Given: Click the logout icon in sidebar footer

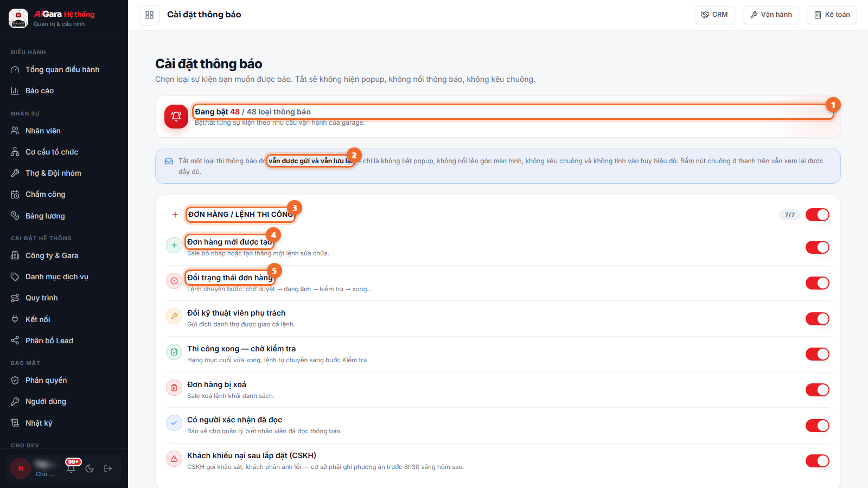Looking at the screenshot, I should pyautogui.click(x=108, y=468).
